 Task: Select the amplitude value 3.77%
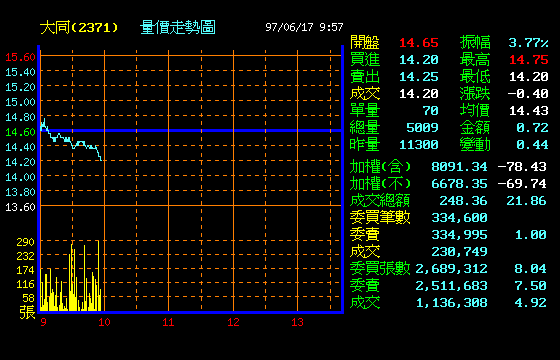[529, 43]
